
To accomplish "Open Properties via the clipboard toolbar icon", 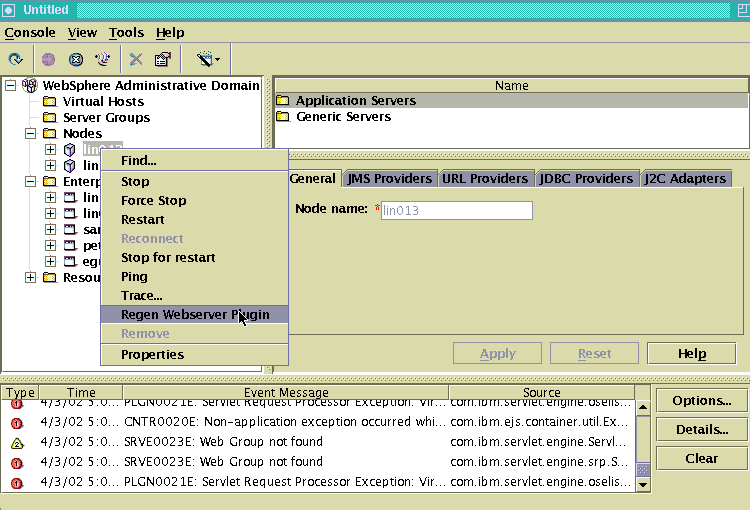I will (163, 59).
